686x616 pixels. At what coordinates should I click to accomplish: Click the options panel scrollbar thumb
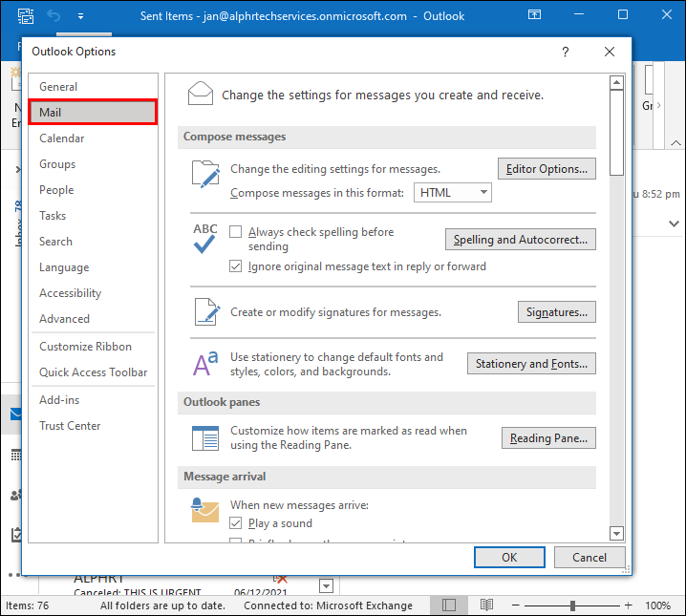pyautogui.click(x=616, y=133)
